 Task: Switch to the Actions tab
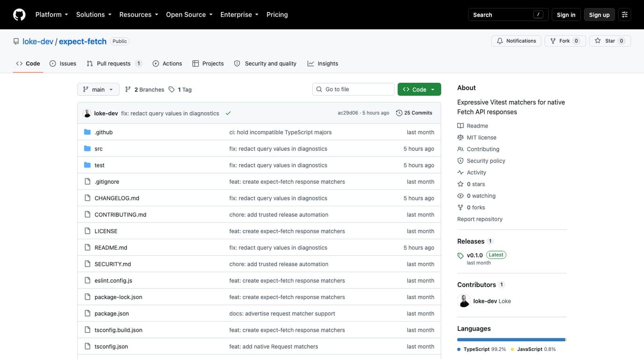click(x=167, y=64)
